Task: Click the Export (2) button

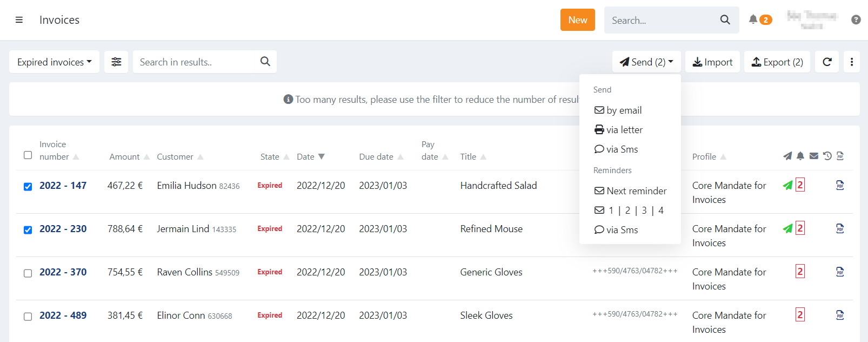Action: [x=777, y=62]
